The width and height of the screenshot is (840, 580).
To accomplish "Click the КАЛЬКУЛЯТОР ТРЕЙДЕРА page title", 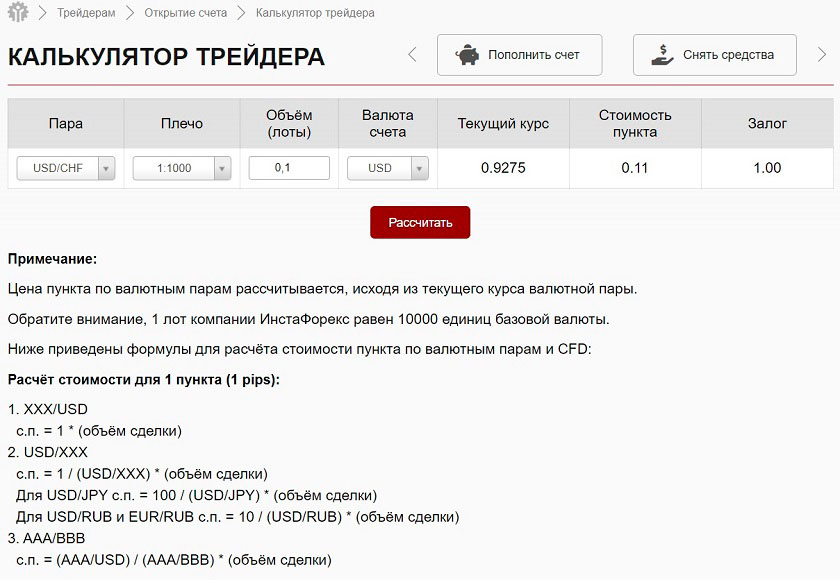I will point(166,57).
